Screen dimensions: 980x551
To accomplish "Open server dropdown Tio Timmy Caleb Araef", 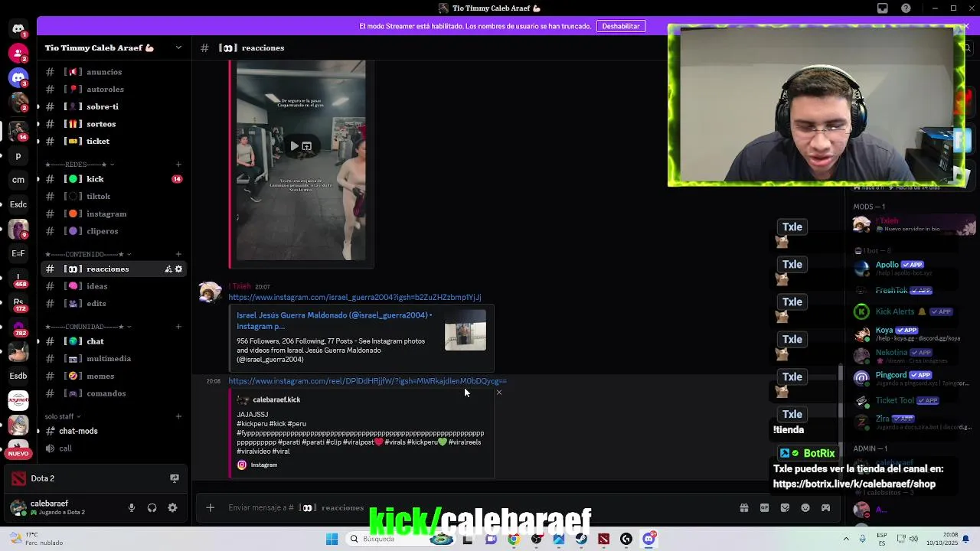I will pos(114,47).
